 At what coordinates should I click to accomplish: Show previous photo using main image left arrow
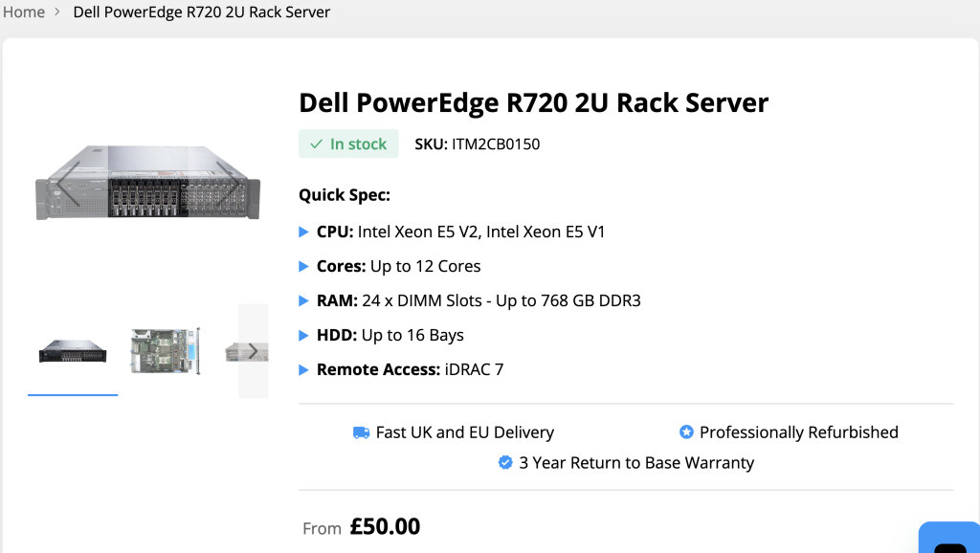(x=68, y=183)
